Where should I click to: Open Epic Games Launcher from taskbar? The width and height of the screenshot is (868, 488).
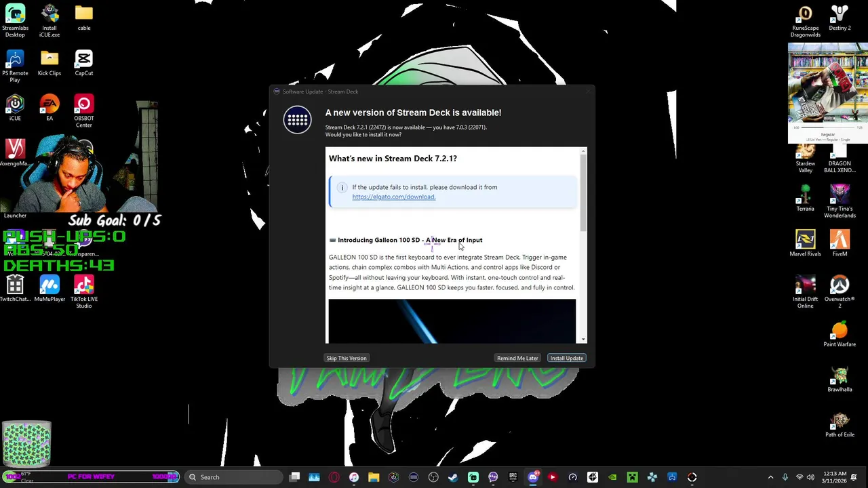pyautogui.click(x=513, y=477)
